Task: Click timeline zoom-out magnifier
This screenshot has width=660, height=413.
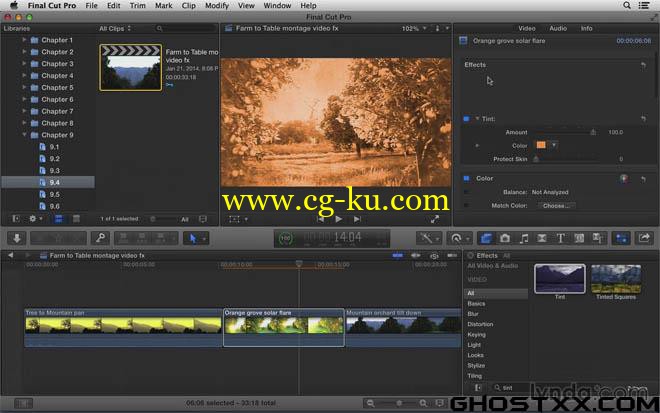Action: click(370, 403)
